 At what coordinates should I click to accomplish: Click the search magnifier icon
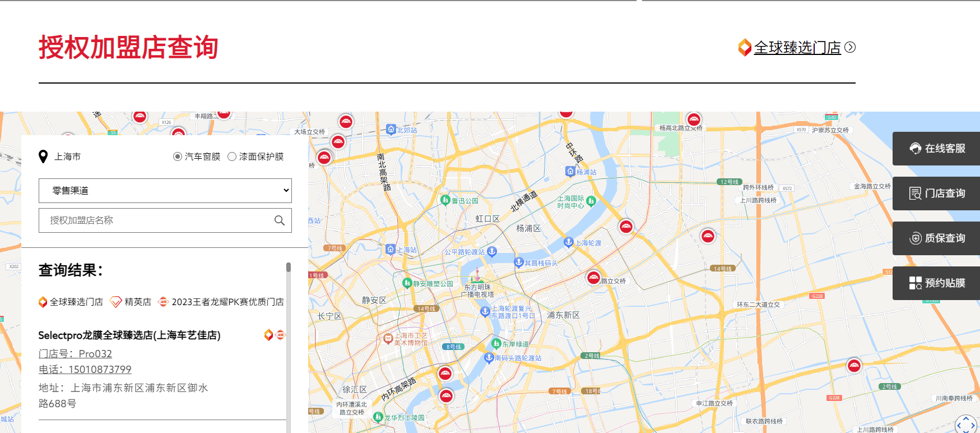coord(279,220)
